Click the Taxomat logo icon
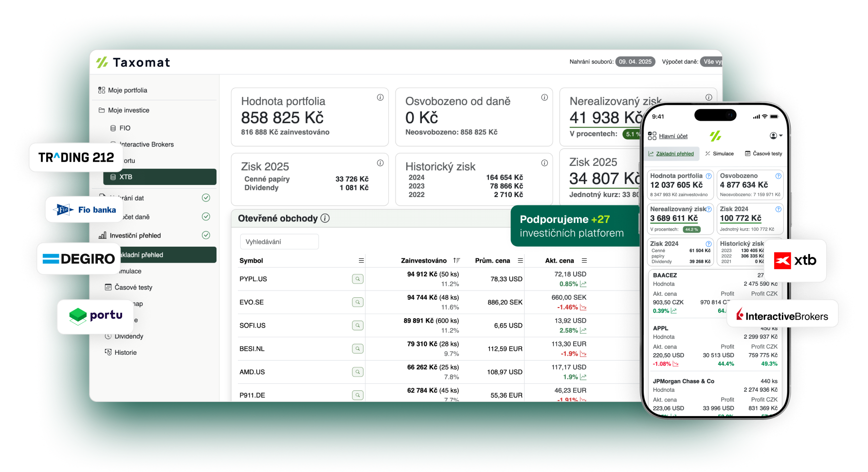868x472 pixels. 101,62
